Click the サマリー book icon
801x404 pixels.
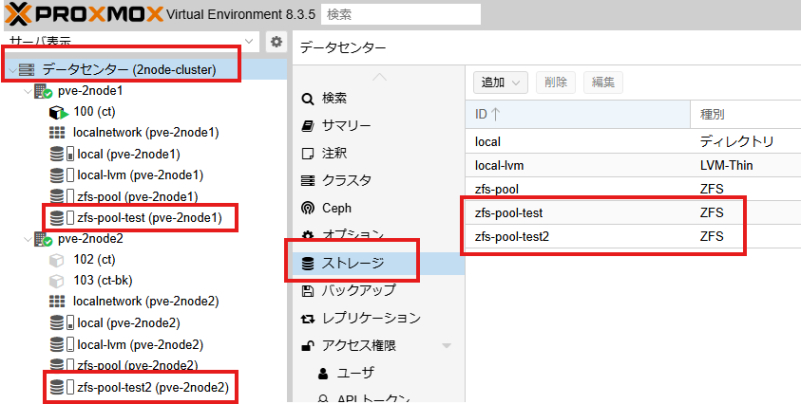point(308,126)
